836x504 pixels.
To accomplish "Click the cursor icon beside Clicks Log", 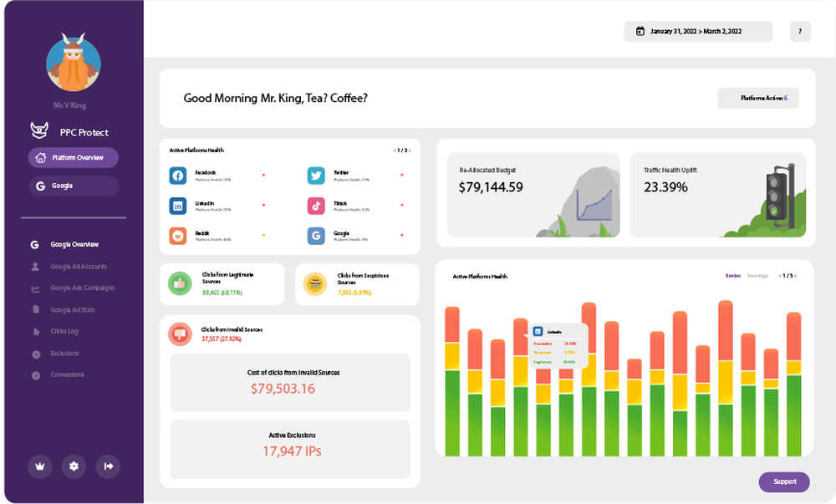I will click(x=36, y=332).
